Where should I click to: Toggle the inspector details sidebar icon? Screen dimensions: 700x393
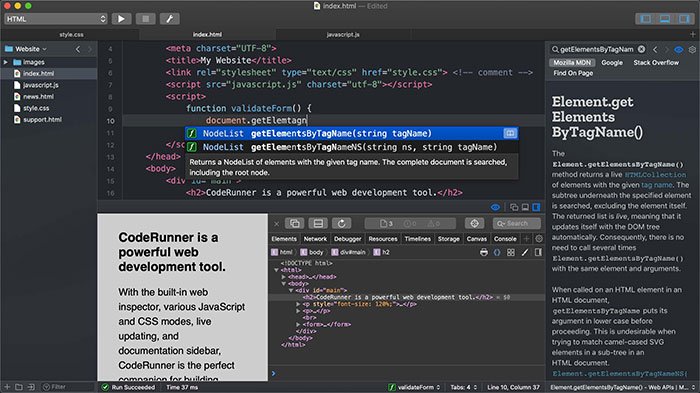point(538,252)
